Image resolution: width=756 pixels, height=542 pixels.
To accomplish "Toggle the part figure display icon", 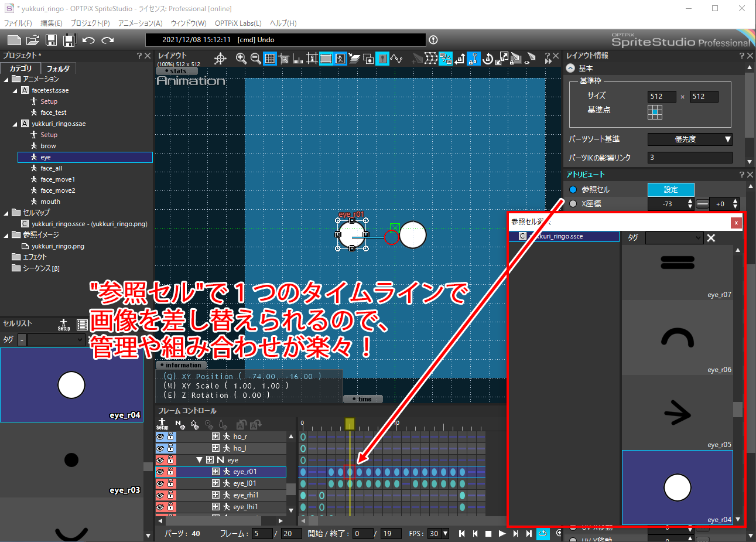I will pyautogui.click(x=340, y=59).
